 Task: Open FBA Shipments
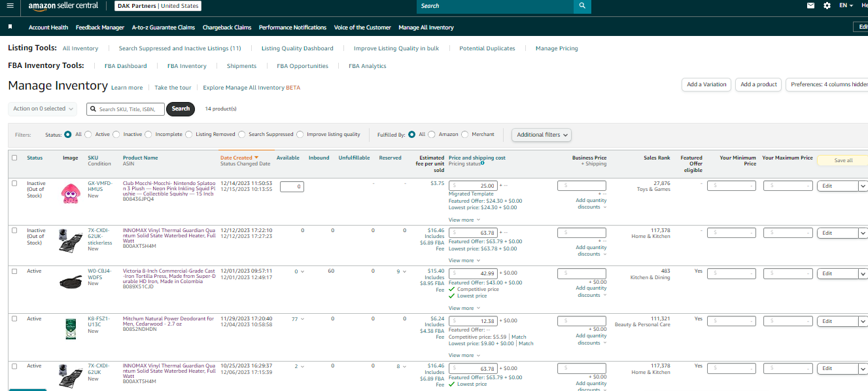242,66
